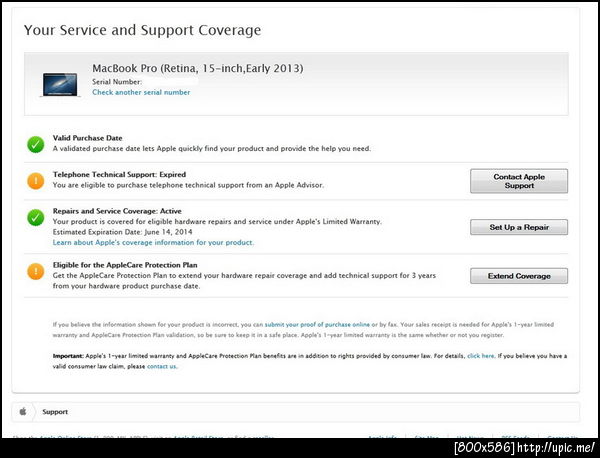Open submit your proof of purchase online

point(317,324)
